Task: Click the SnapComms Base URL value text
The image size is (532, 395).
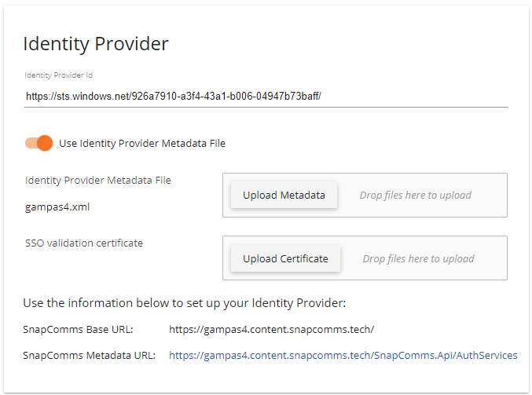Action: coord(272,329)
